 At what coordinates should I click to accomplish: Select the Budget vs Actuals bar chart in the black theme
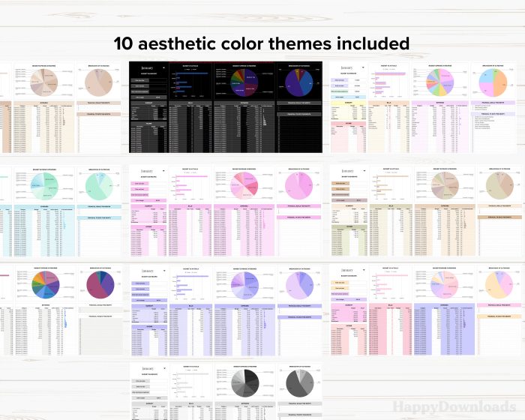coord(189,82)
